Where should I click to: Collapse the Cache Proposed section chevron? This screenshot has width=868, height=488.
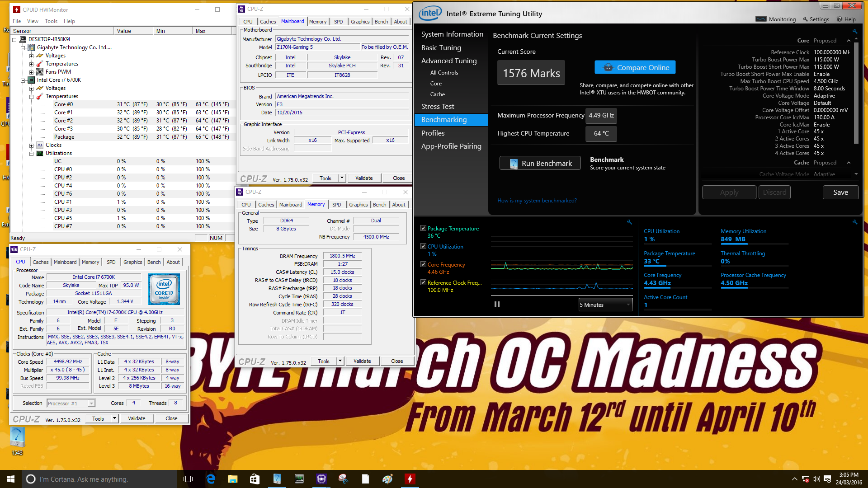(x=849, y=163)
